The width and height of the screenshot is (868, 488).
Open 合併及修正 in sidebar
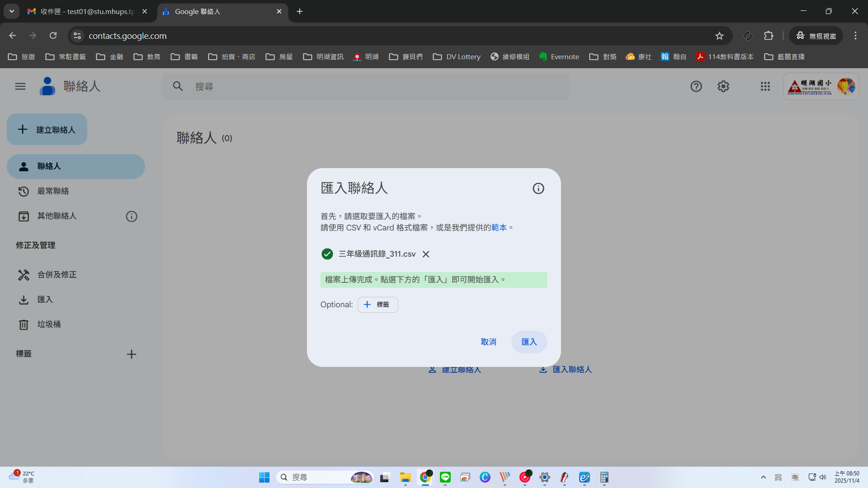point(57,275)
